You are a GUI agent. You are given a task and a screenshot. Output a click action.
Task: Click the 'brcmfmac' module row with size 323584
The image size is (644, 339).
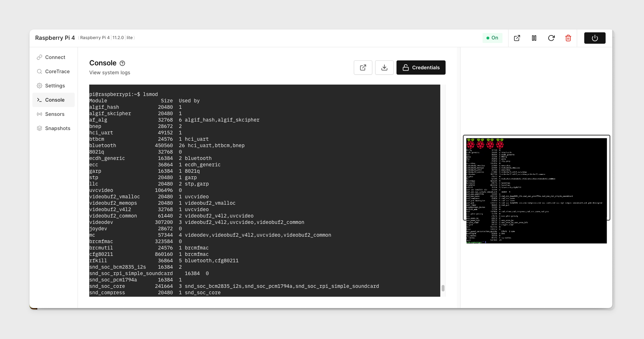[x=135, y=242]
